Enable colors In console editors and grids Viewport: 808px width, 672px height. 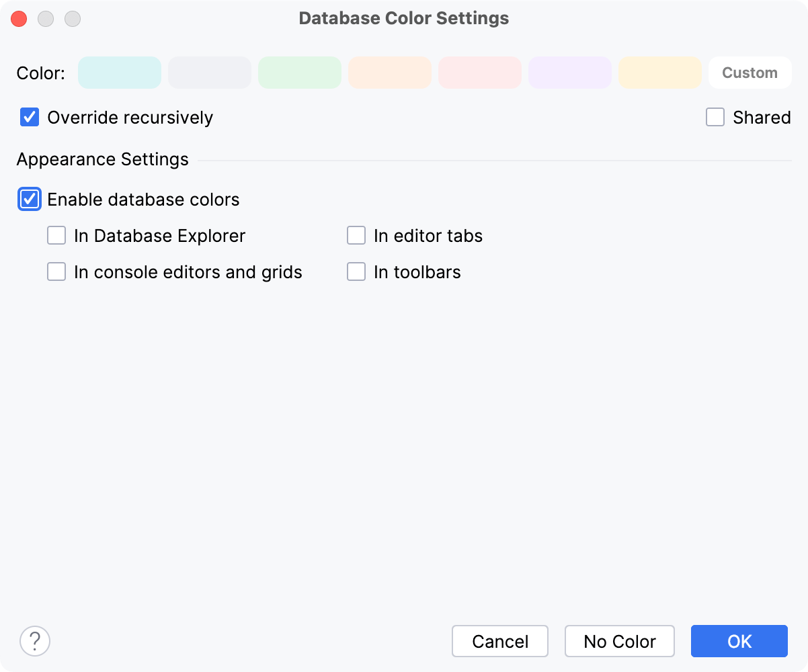point(56,271)
